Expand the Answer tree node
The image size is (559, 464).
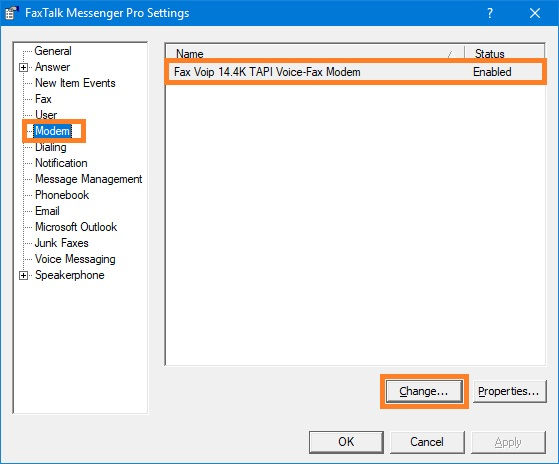click(x=24, y=67)
